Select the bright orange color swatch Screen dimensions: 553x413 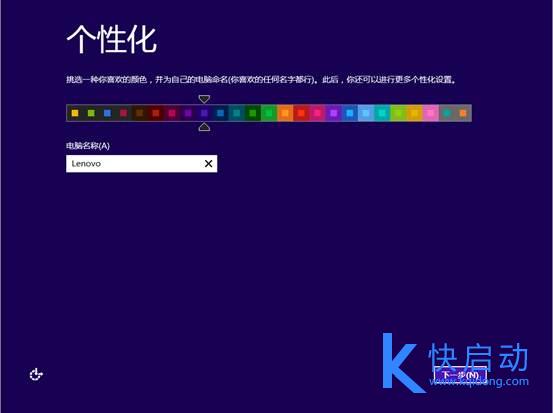pos(285,113)
